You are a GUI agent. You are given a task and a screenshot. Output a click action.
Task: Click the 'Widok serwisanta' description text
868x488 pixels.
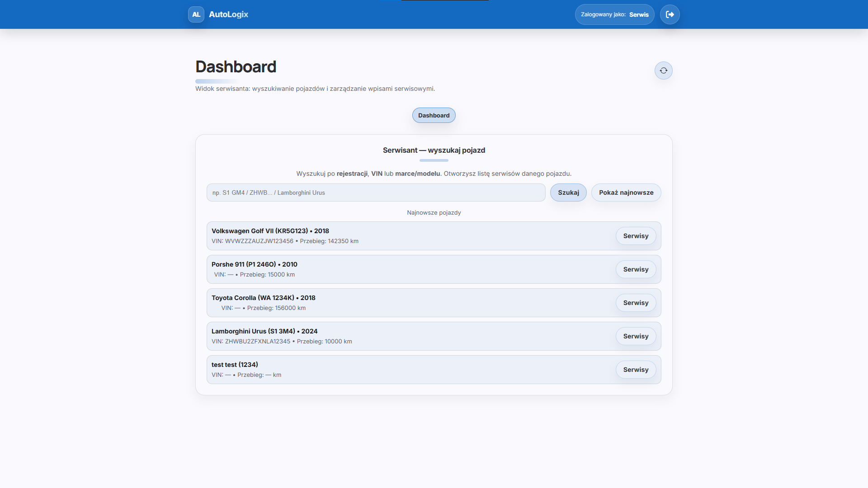pyautogui.click(x=315, y=89)
